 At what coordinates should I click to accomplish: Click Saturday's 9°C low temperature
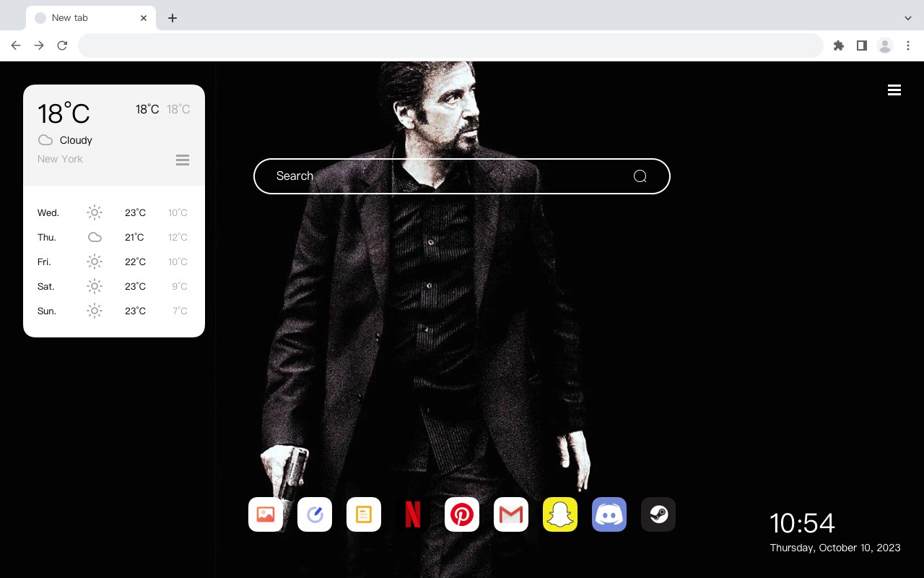pyautogui.click(x=180, y=286)
